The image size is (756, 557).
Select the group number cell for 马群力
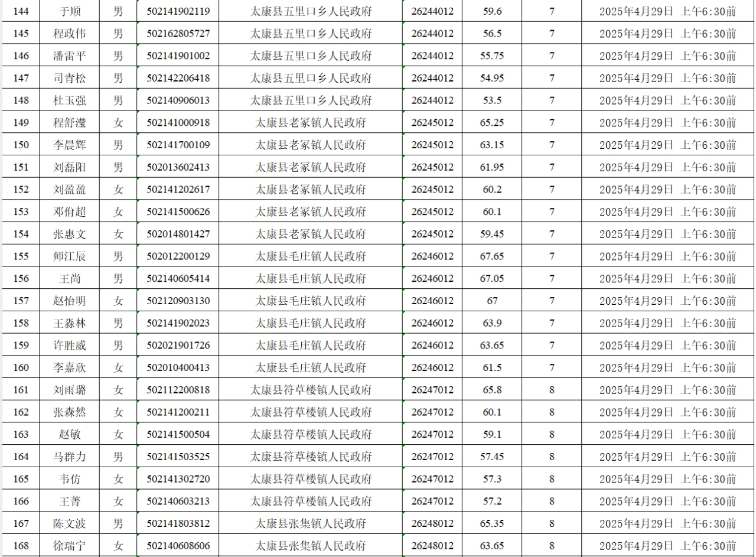point(552,457)
